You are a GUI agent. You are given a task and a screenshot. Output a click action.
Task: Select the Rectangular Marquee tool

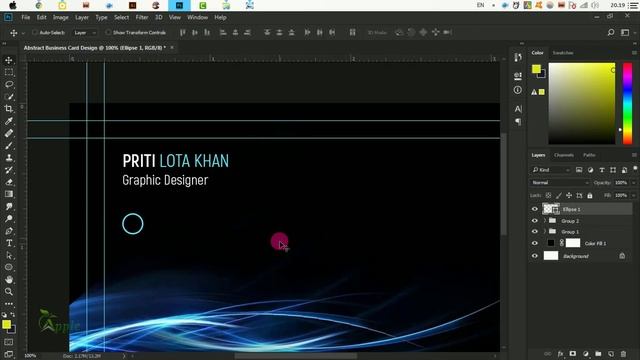9,73
